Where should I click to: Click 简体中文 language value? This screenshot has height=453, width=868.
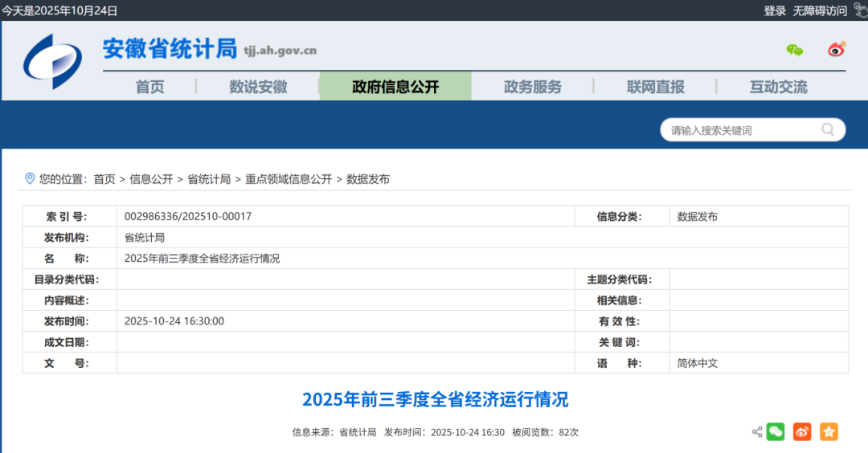tap(697, 363)
